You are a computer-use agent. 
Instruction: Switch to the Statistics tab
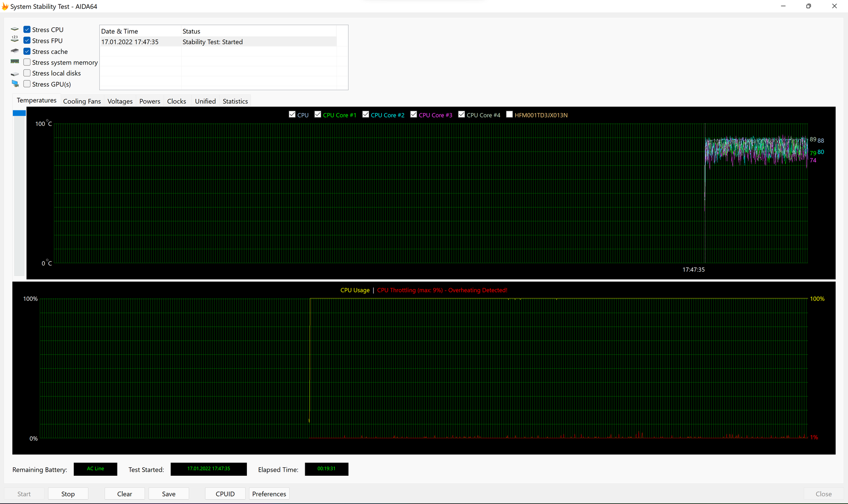[235, 101]
